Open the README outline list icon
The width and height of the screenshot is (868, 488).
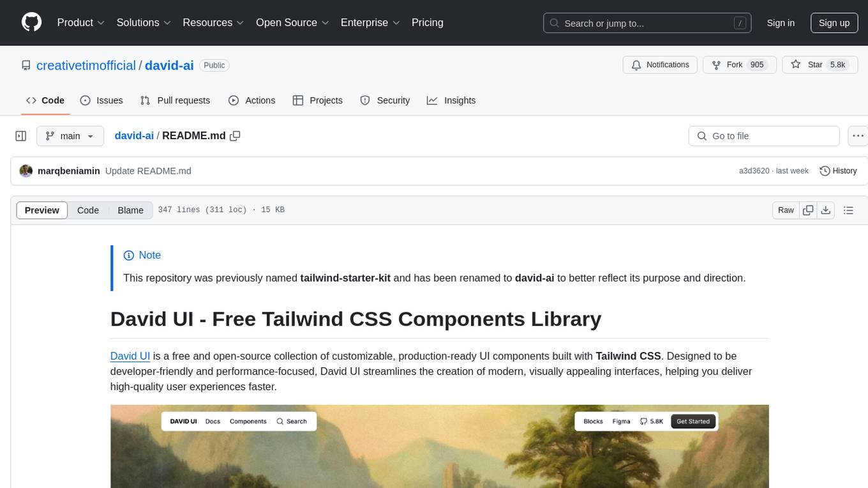(x=848, y=210)
